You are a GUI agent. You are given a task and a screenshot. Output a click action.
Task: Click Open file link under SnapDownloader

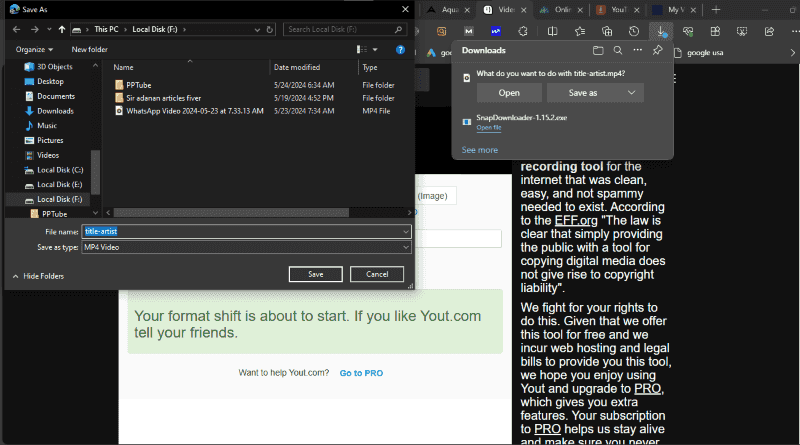click(x=489, y=128)
